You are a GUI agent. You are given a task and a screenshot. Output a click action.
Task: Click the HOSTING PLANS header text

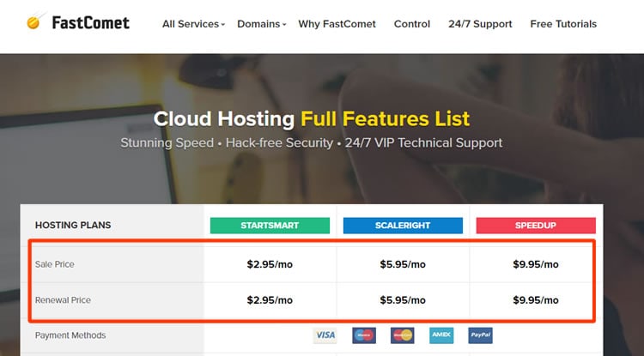[x=73, y=225]
